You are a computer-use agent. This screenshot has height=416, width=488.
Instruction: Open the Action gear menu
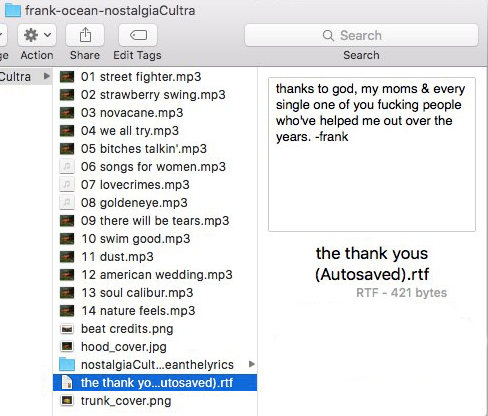(x=37, y=35)
